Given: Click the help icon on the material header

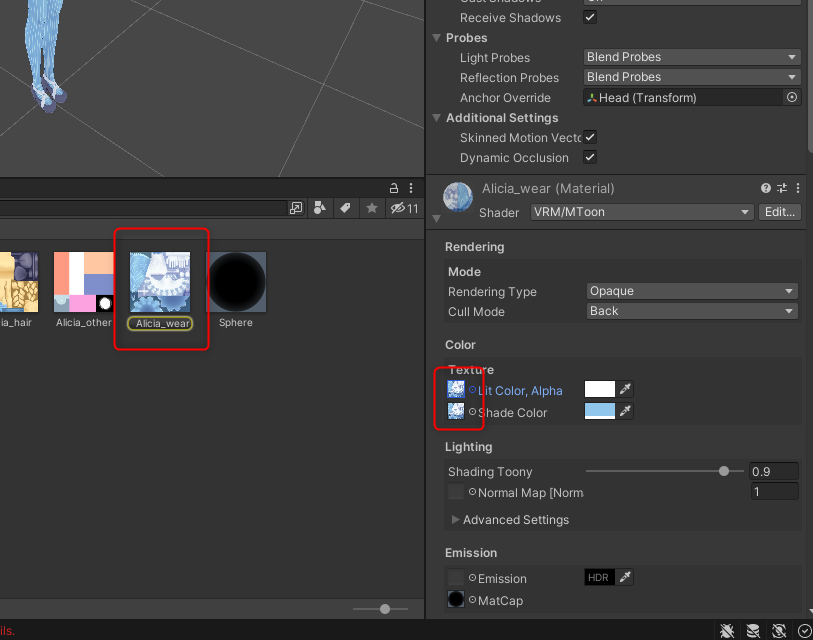Looking at the screenshot, I should pyautogui.click(x=765, y=187).
